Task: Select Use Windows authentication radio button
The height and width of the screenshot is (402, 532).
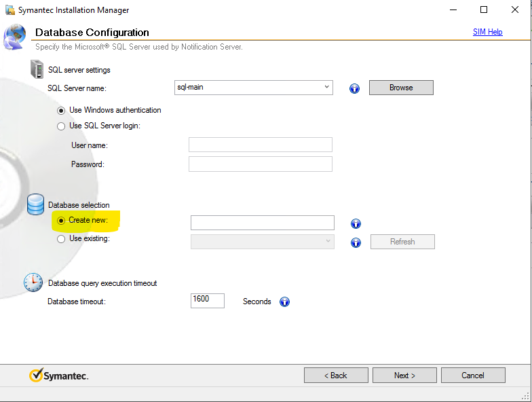Action: click(x=62, y=110)
